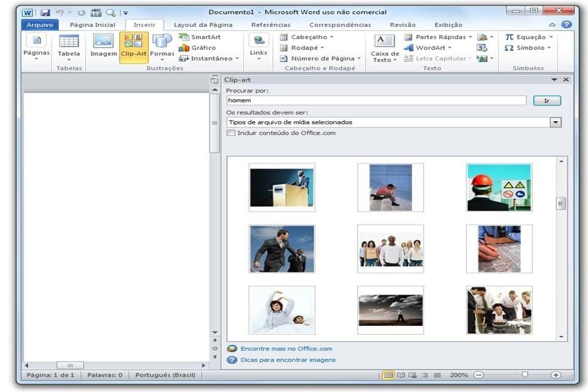Open the Formas shapes gallery
This screenshot has height=392, width=588.
[x=162, y=47]
